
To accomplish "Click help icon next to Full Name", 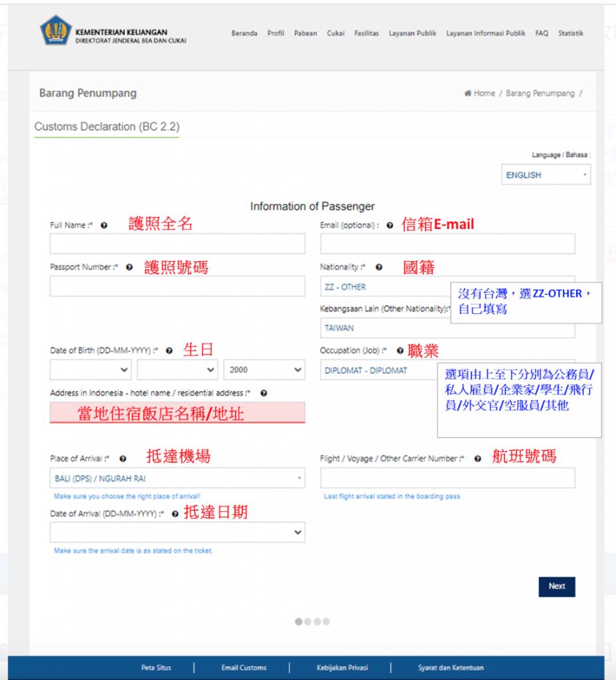I will pyautogui.click(x=104, y=226).
